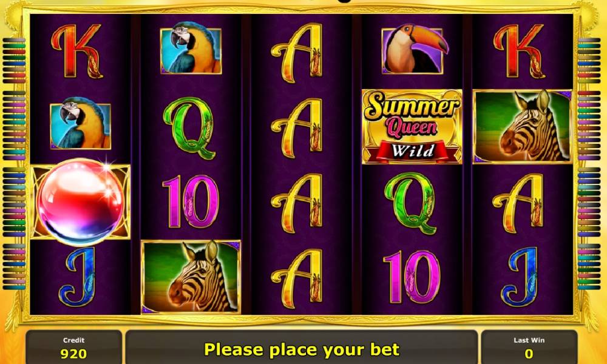Click the right payline indicator strip
Image resolution: width=607 pixels, height=364 pixels.
589,163
